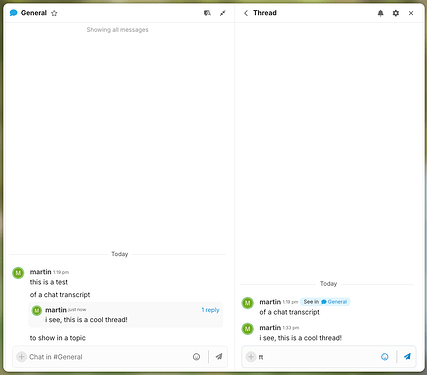Screen dimensions: 427x375
Task: Click See in General link
Action: click(x=325, y=302)
